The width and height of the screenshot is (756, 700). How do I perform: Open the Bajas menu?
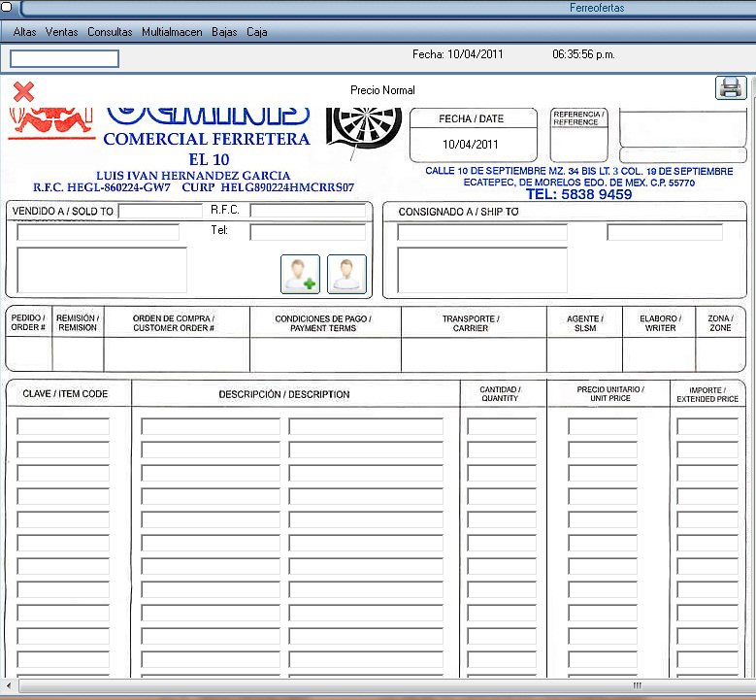[224, 32]
